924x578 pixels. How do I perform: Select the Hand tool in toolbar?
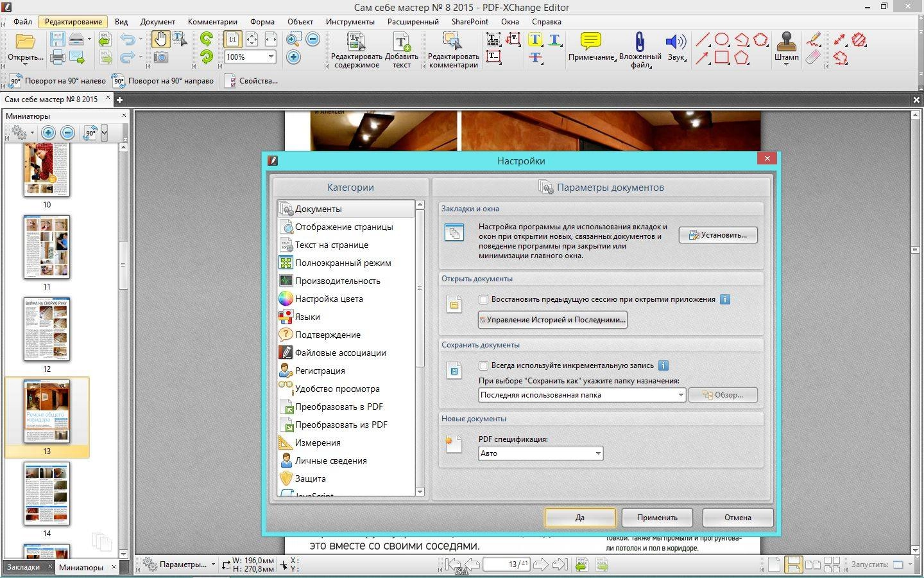(160, 39)
